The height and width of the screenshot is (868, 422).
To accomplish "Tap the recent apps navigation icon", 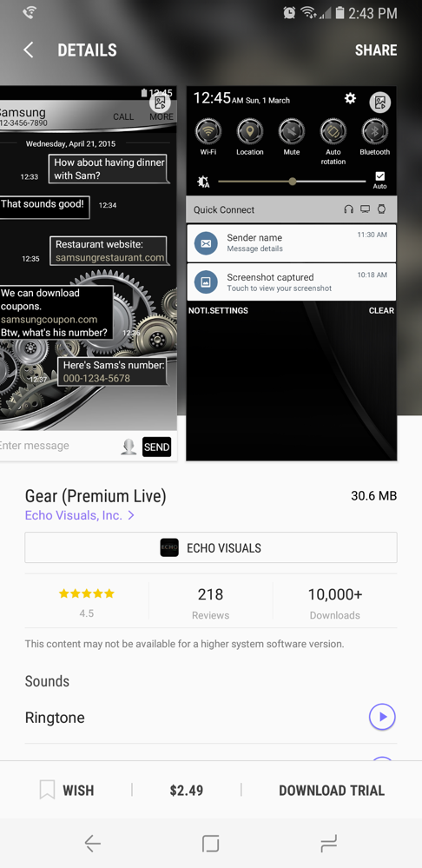I will point(329,843).
